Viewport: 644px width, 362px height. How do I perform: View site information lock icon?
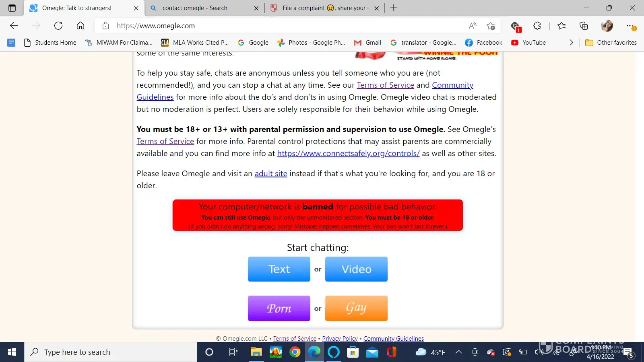click(105, 26)
